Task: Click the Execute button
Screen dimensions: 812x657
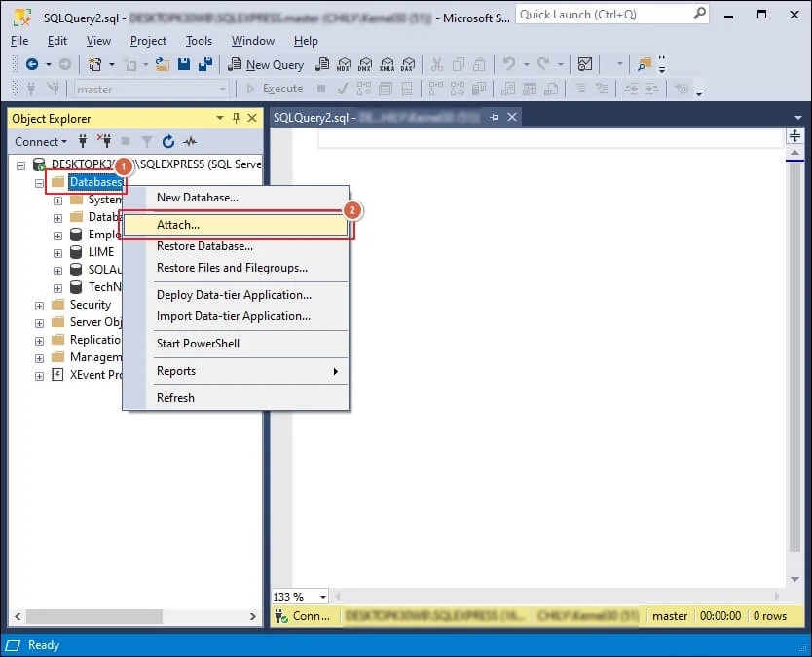Action: pyautogui.click(x=275, y=89)
